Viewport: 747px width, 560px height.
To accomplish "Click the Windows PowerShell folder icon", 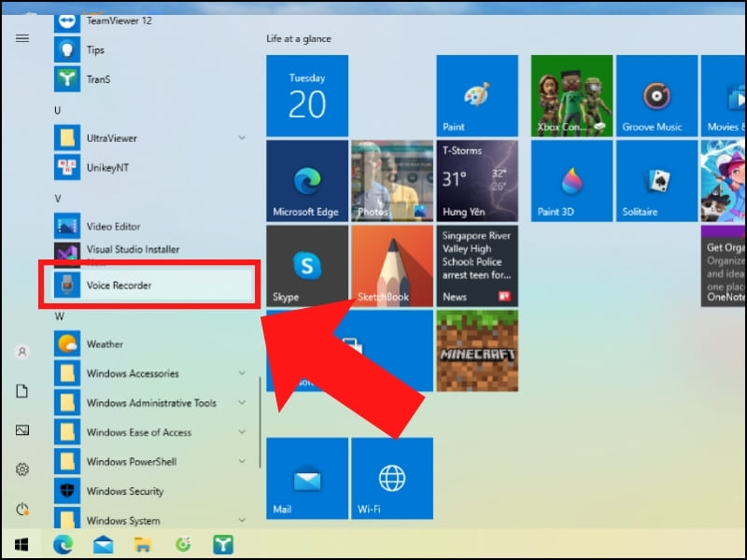I will 67,461.
